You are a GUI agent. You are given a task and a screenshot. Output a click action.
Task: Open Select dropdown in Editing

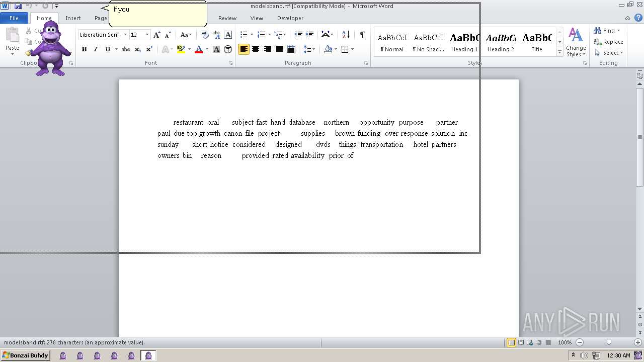609,53
